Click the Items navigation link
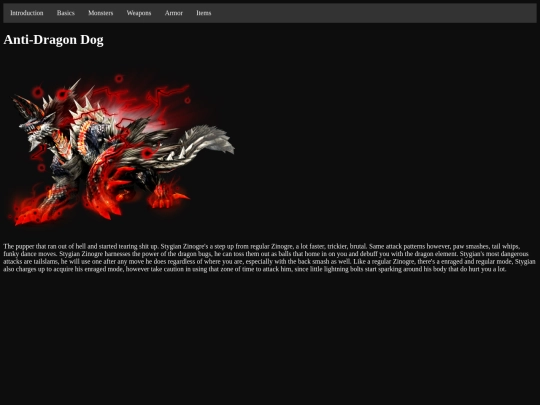The width and height of the screenshot is (540, 405). tap(204, 13)
